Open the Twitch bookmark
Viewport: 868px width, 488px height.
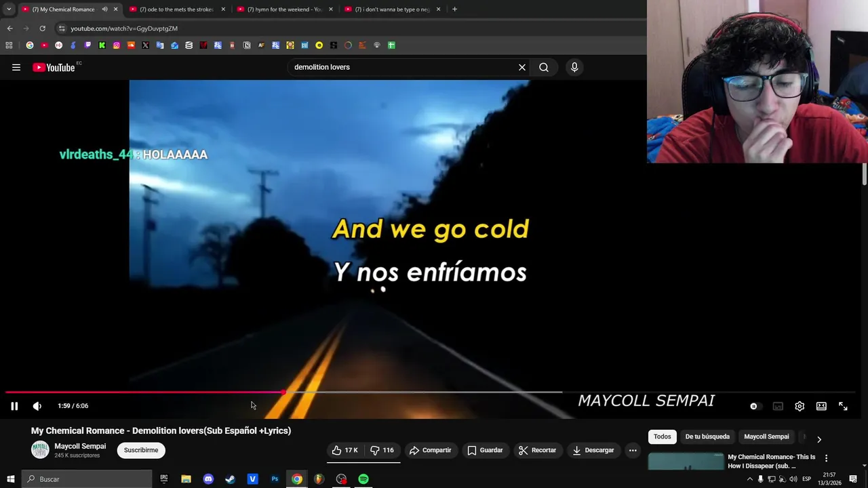click(x=87, y=45)
